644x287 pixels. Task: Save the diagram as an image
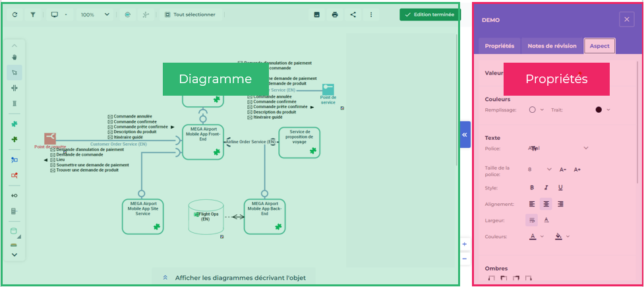coord(316,15)
